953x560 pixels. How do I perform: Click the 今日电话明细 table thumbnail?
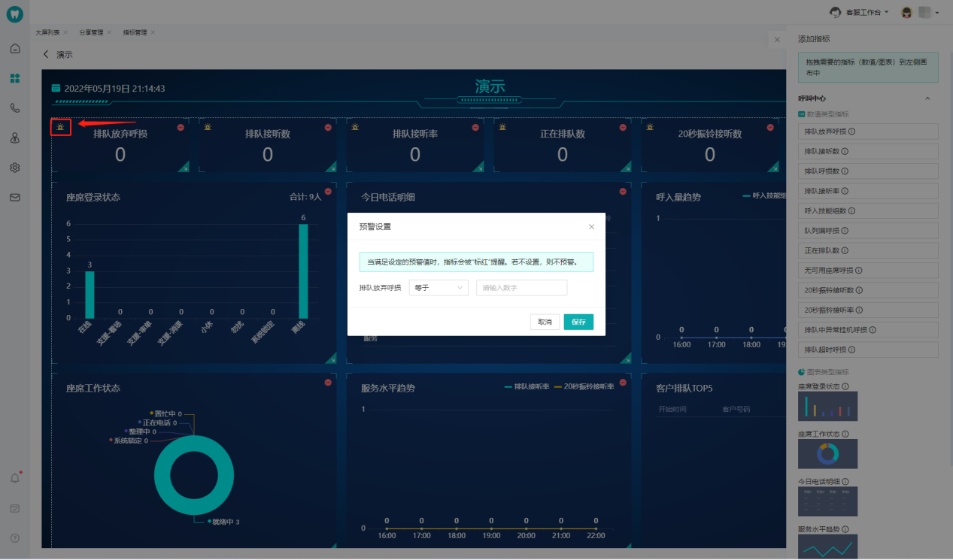[827, 501]
